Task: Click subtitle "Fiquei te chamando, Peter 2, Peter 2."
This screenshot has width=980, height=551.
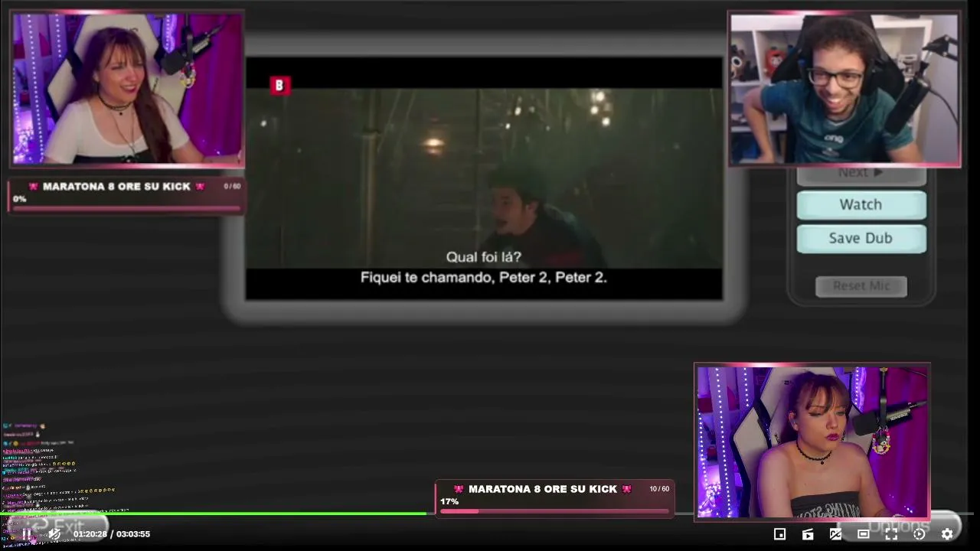Action: coord(484,277)
